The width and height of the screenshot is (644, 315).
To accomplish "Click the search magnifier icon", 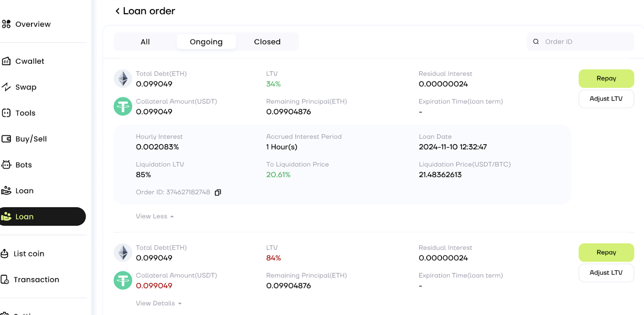I will (x=536, y=41).
